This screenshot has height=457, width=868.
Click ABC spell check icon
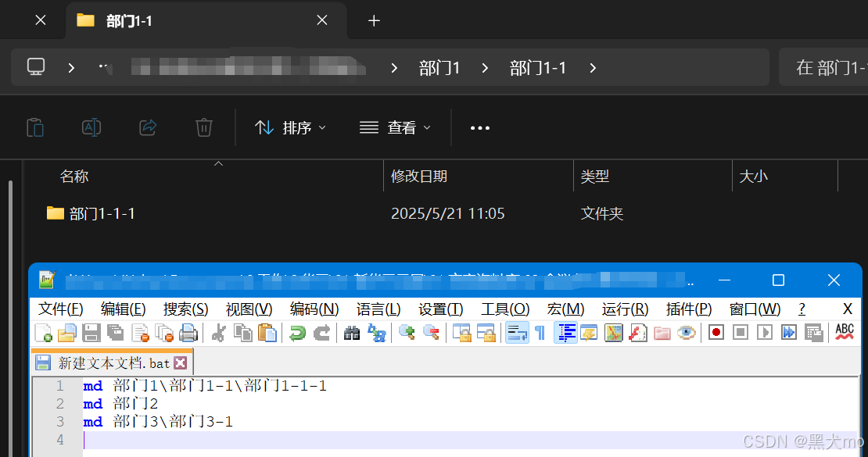pos(845,332)
